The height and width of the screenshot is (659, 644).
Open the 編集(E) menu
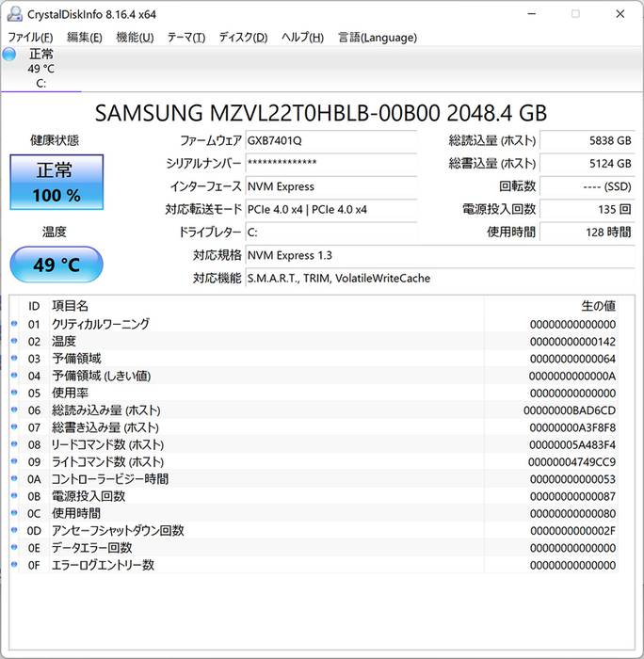click(x=85, y=38)
